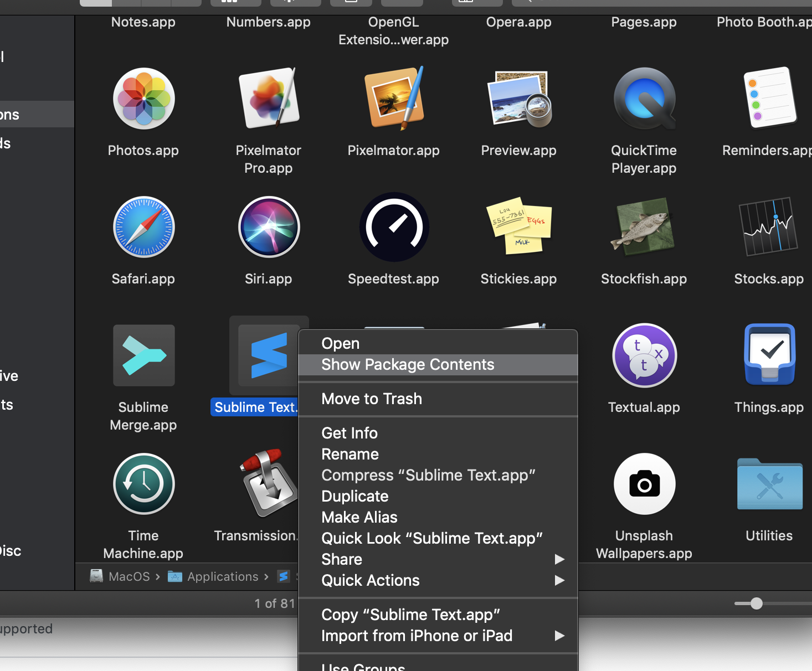
Task: Choose Show Package Contents
Action: pos(438,365)
